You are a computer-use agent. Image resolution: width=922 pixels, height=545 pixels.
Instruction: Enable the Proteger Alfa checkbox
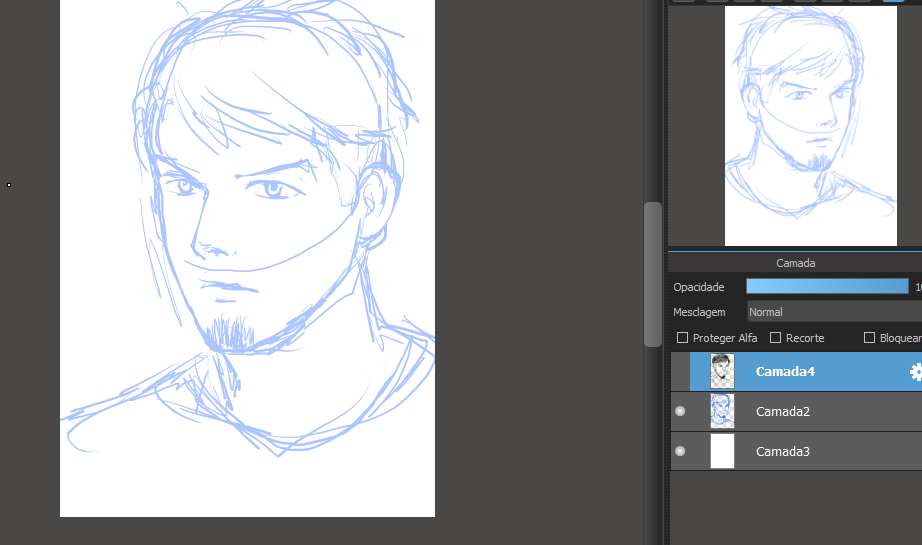pos(682,337)
